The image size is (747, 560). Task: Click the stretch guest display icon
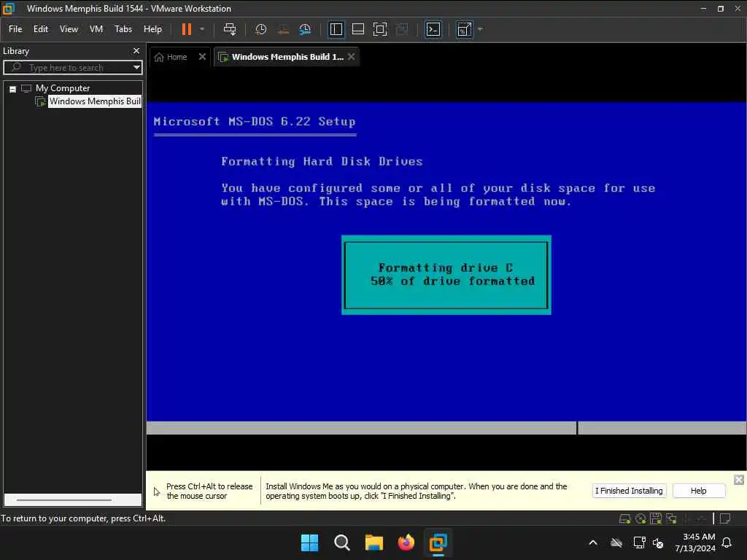coord(465,29)
